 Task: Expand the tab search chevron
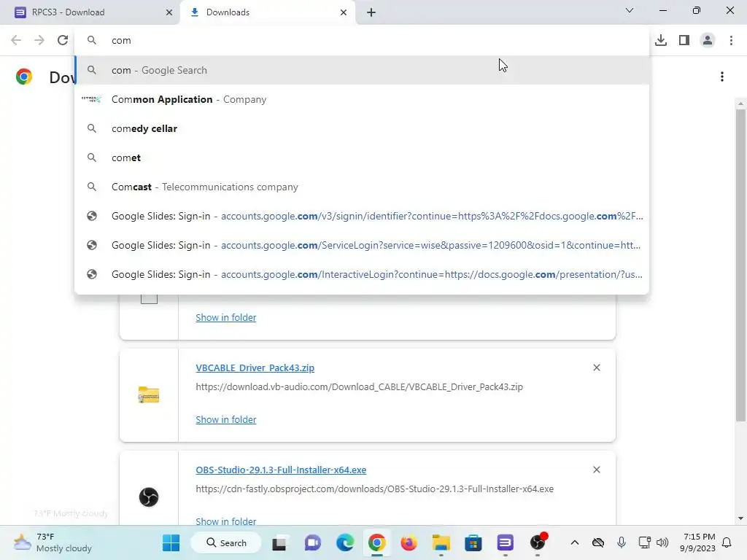[x=630, y=10]
